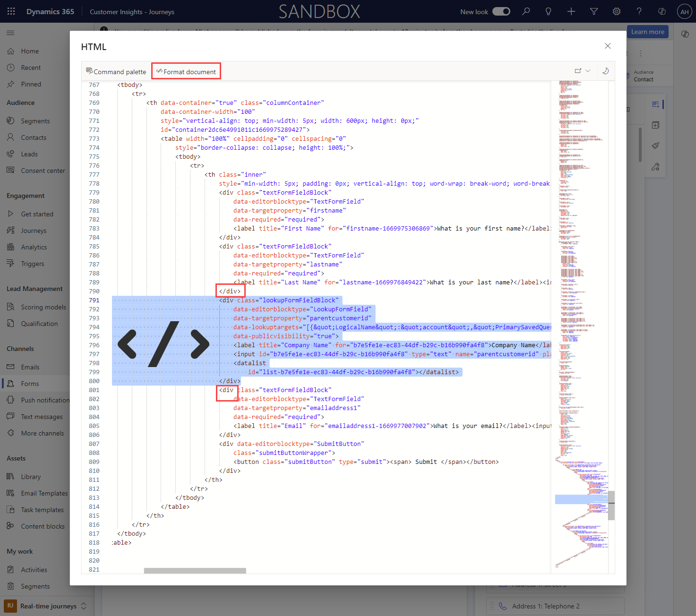Click the Learn more button
Image resolution: width=696 pixels, height=616 pixels.
[x=647, y=32]
